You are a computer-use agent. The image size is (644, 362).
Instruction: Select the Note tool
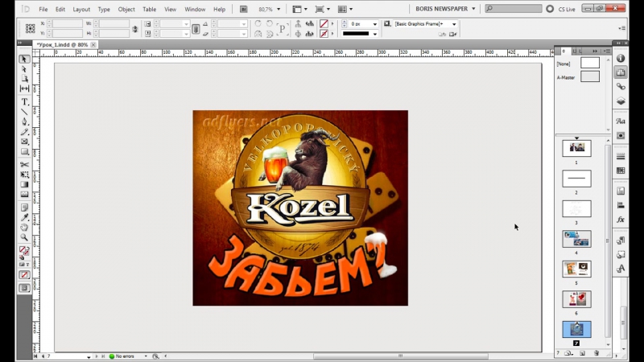pyautogui.click(x=24, y=208)
